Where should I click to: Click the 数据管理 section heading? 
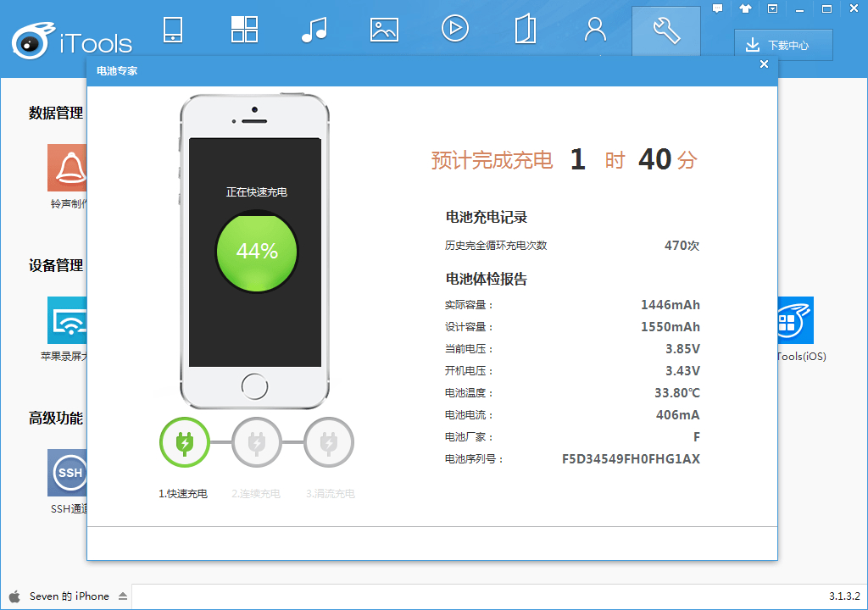(x=56, y=113)
